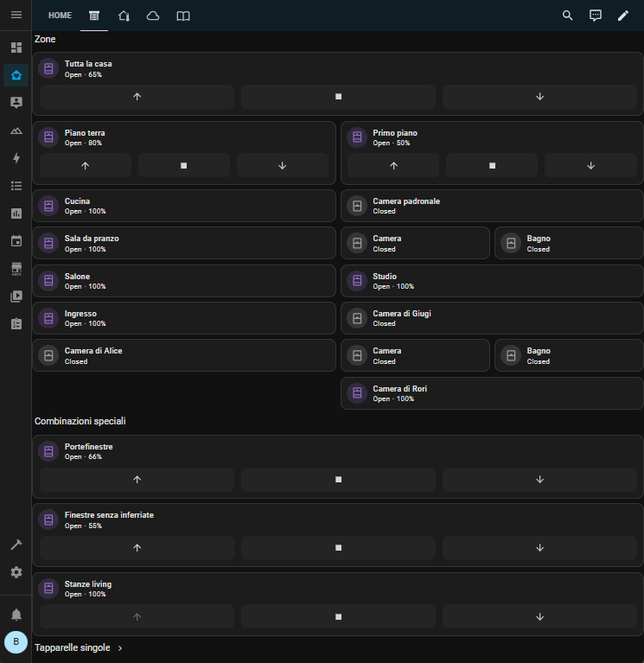Collapse the sidebar with the hamburger menu
The width and height of the screenshot is (644, 663).
click(16, 16)
